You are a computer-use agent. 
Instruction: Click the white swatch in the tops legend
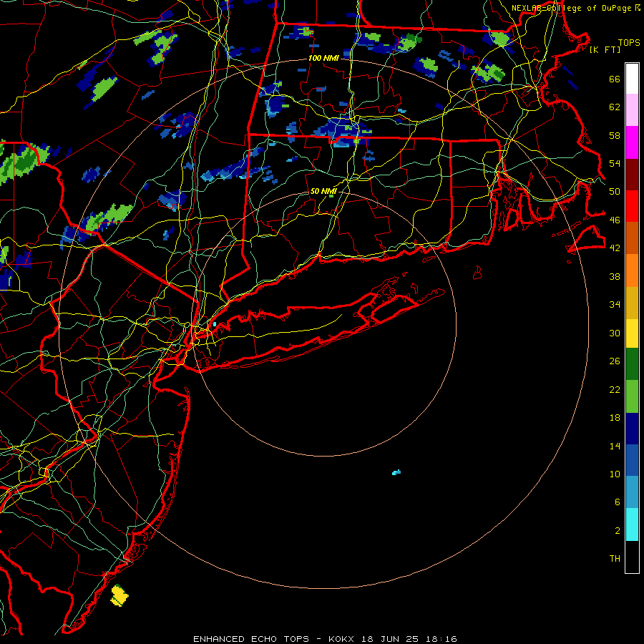[x=632, y=79]
